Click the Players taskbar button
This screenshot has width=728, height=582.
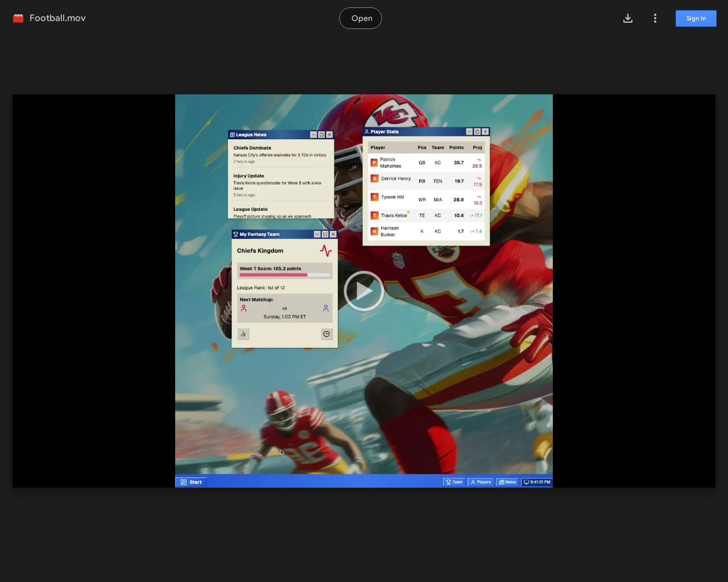(481, 482)
